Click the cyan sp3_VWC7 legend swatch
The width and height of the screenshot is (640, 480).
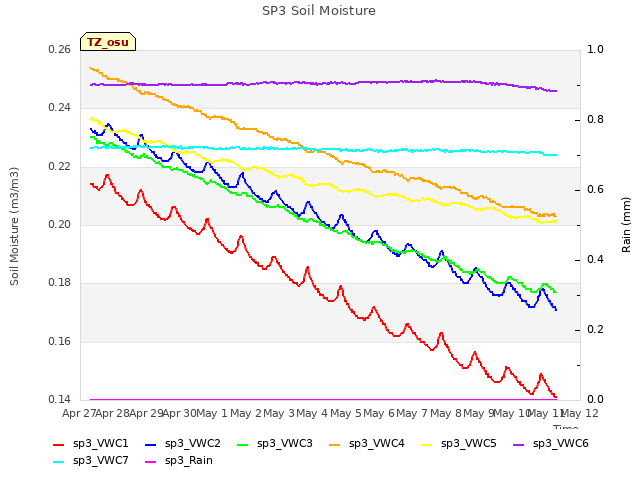click(x=58, y=462)
